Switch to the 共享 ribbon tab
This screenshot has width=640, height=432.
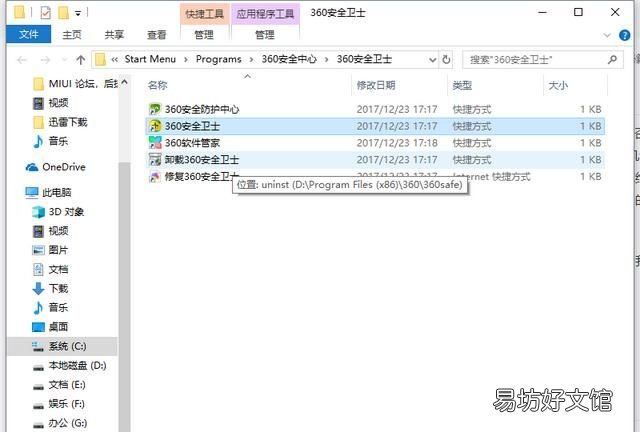(x=114, y=34)
